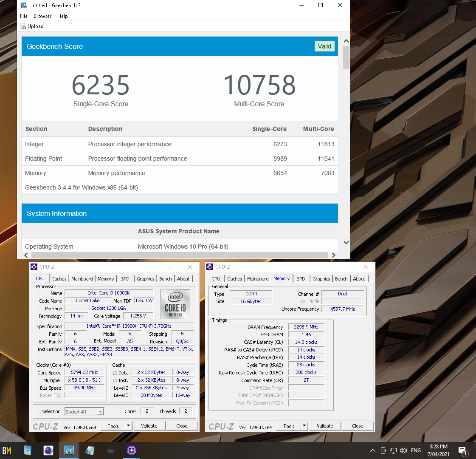Click the Upload button in Geekbench
The image size is (476, 459).
(32, 26)
